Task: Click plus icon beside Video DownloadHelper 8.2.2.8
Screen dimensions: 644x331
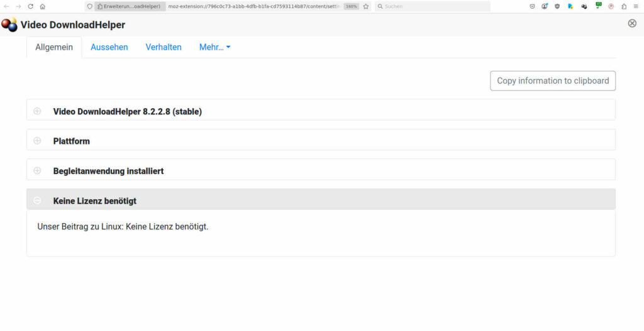Action: (37, 111)
